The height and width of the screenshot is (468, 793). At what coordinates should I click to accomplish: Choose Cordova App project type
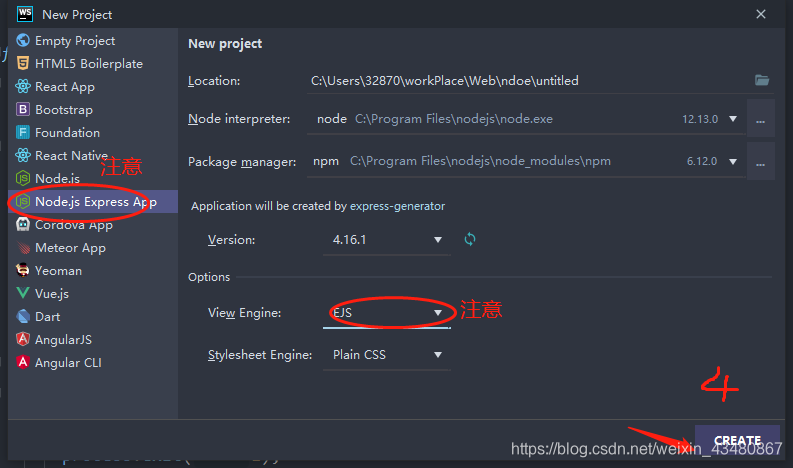tap(93, 224)
